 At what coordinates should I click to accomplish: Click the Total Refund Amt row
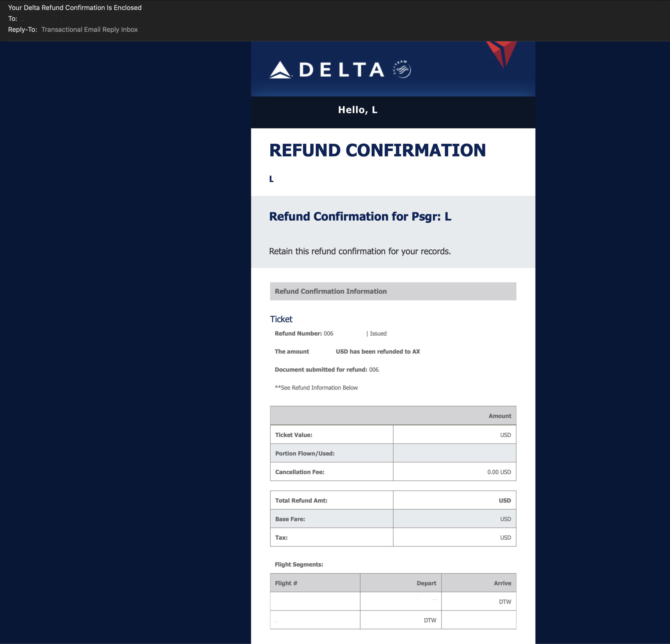click(301, 500)
